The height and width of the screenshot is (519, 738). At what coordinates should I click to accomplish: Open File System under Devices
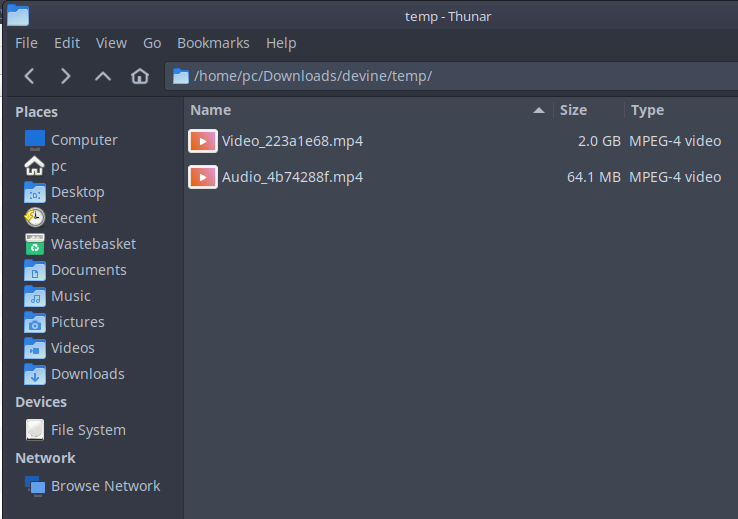tap(88, 430)
